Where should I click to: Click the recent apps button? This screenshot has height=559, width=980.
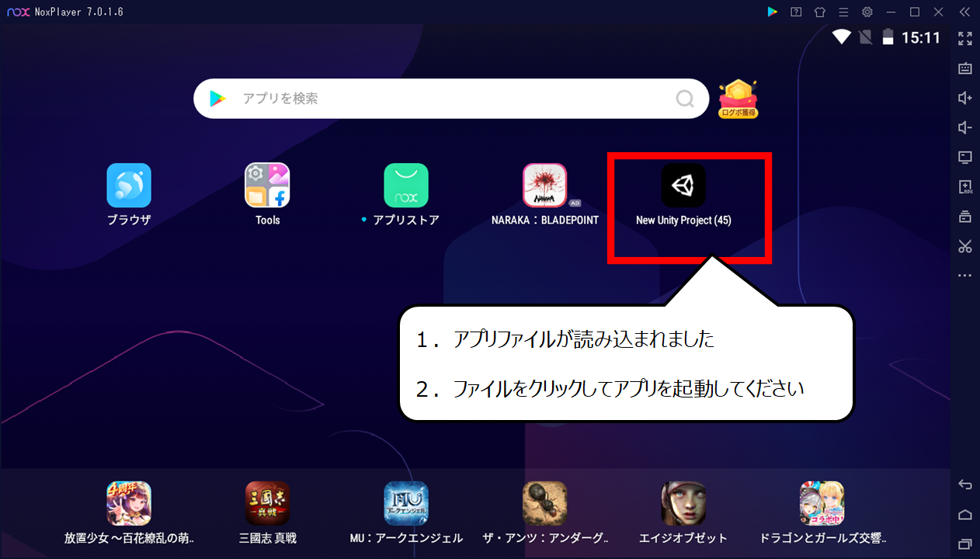965,543
